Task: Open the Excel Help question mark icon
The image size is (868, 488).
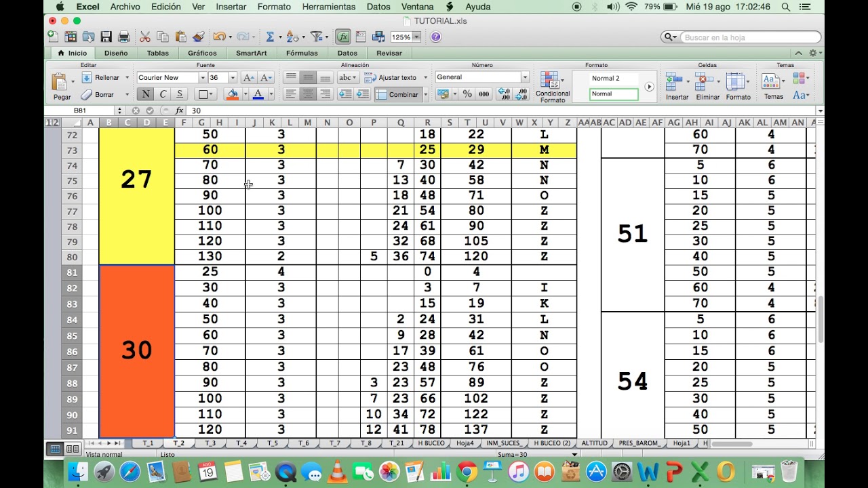Action: point(435,37)
